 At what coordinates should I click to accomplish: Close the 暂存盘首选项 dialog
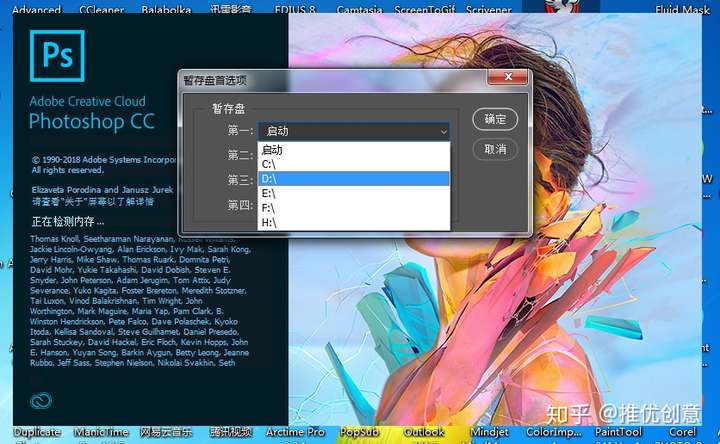pos(507,77)
